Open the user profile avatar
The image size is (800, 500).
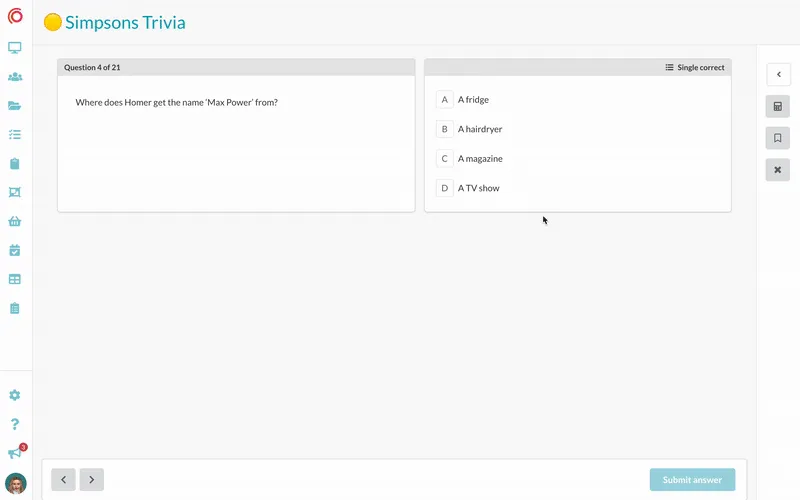[16, 484]
